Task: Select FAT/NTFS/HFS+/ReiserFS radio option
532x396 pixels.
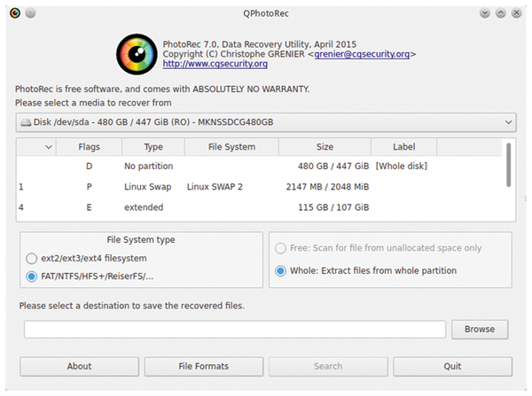Action: (32, 276)
